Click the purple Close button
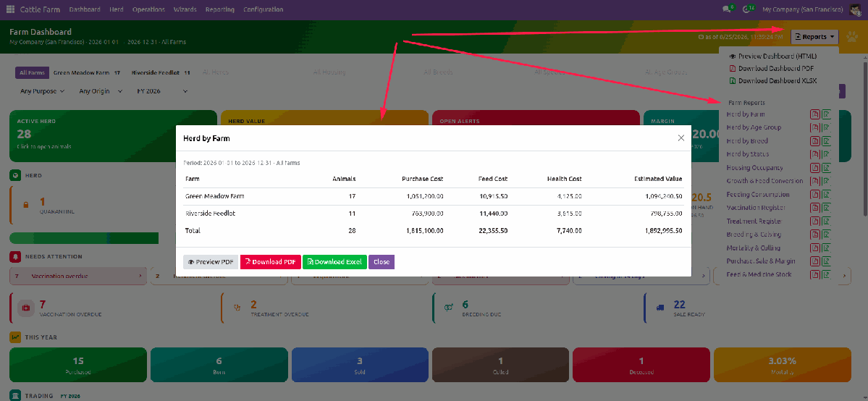The image size is (868, 401). [382, 262]
